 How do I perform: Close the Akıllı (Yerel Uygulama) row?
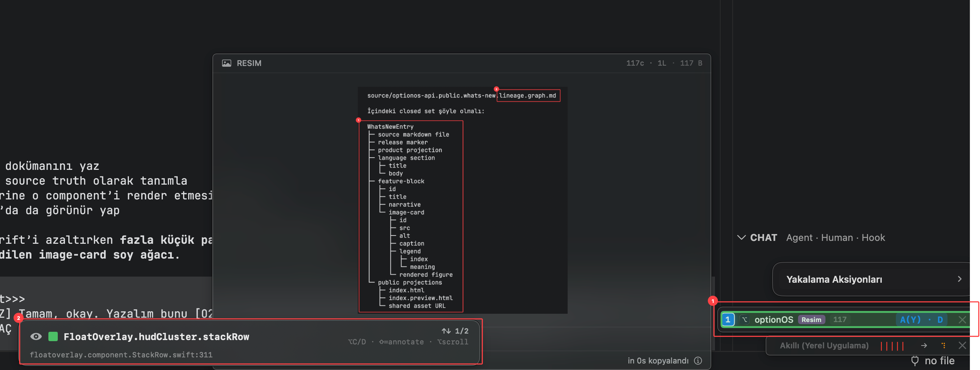pyautogui.click(x=962, y=345)
